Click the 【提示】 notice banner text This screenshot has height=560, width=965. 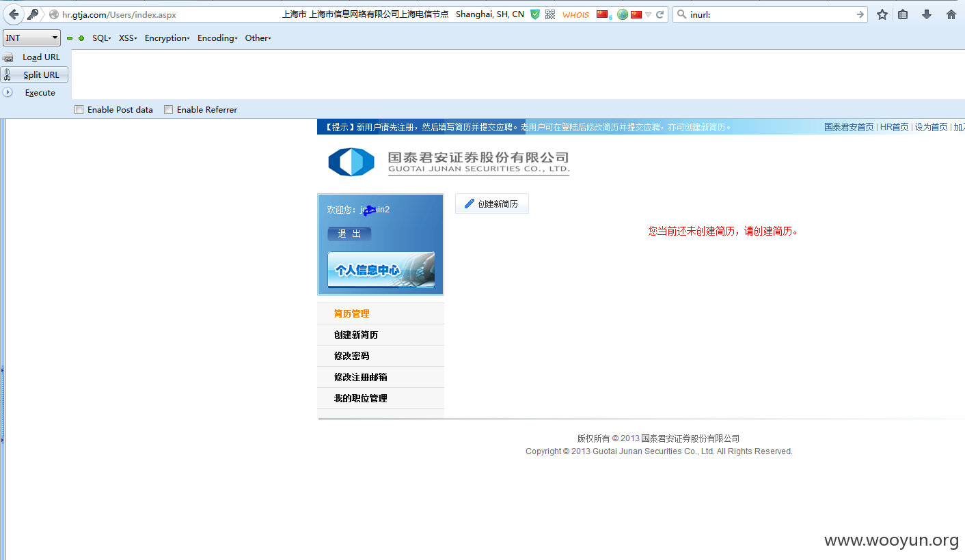[x=526, y=127]
